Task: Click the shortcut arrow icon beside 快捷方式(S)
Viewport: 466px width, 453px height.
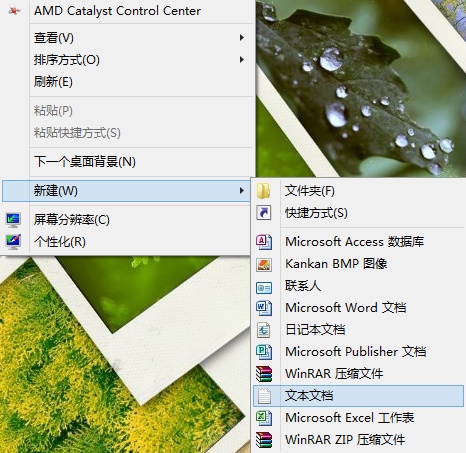Action: [264, 213]
